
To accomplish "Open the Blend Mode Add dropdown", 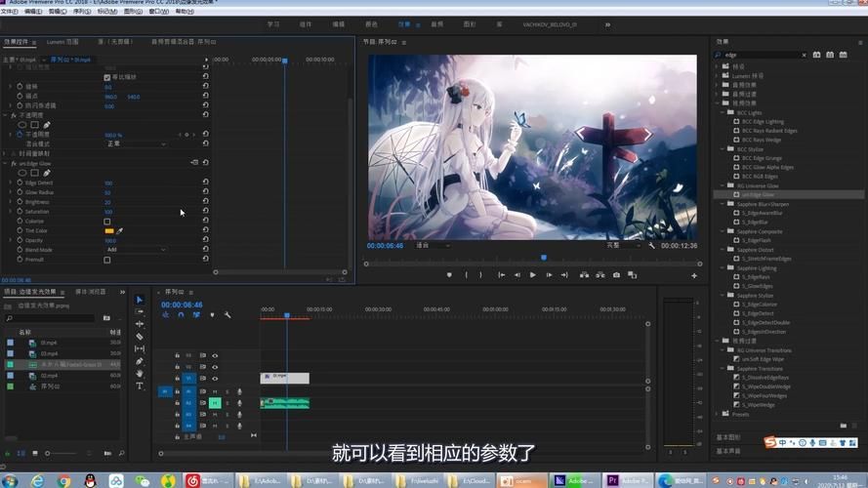I will coord(136,250).
